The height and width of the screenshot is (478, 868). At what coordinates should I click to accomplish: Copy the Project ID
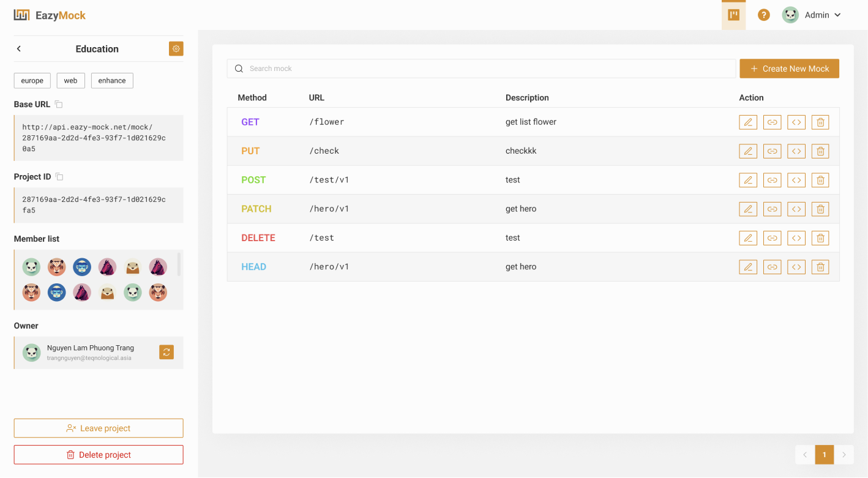pyautogui.click(x=59, y=177)
